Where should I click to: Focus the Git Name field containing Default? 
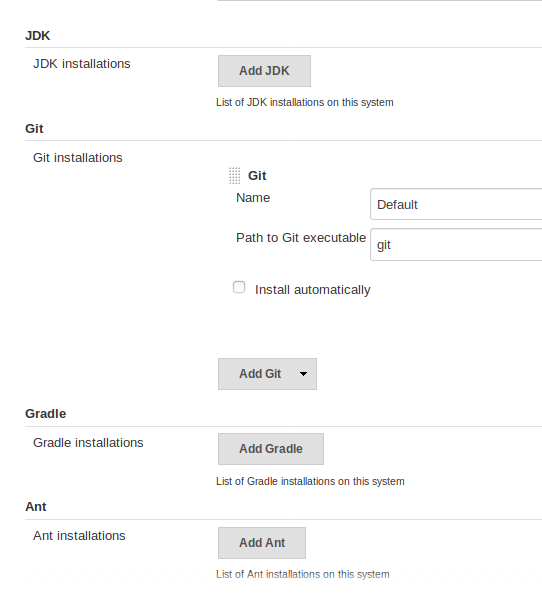[456, 204]
